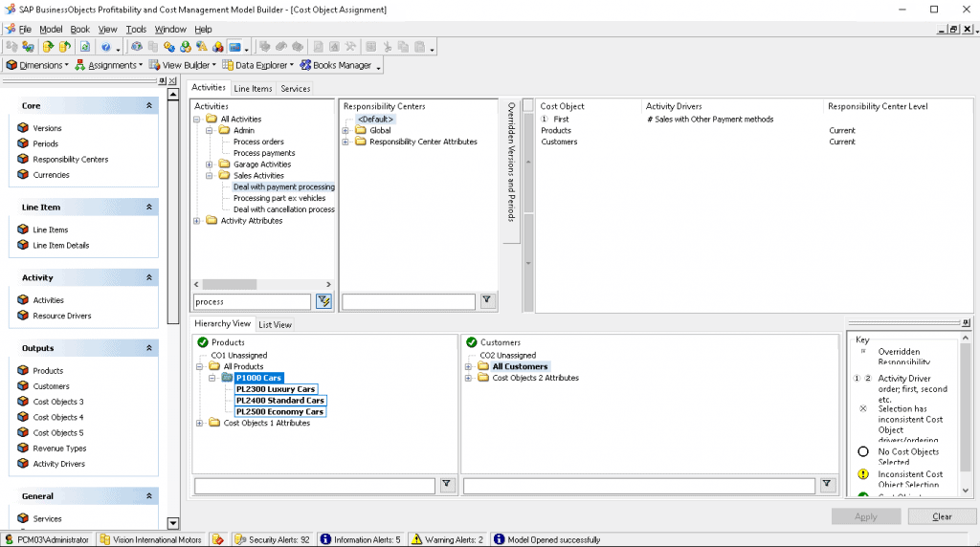Viewport: 980px width, 547px height.
Task: Click the Resource Drivers cube icon
Action: pyautogui.click(x=23, y=316)
